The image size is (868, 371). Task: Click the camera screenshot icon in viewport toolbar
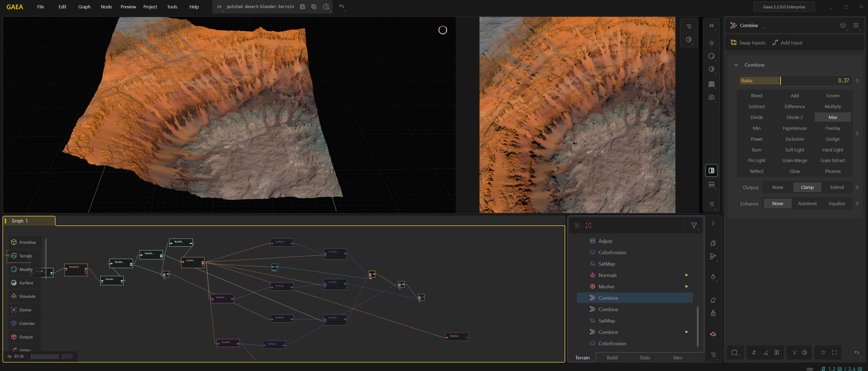tap(712, 97)
